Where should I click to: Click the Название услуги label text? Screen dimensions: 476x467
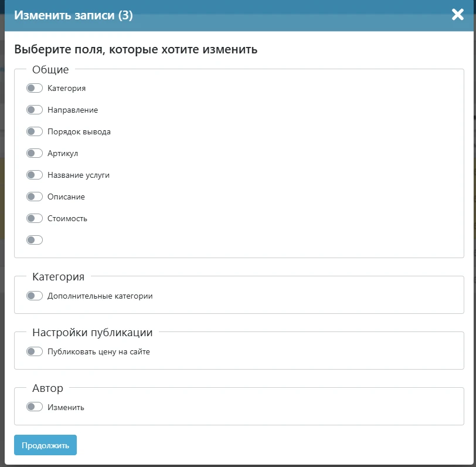(79, 175)
